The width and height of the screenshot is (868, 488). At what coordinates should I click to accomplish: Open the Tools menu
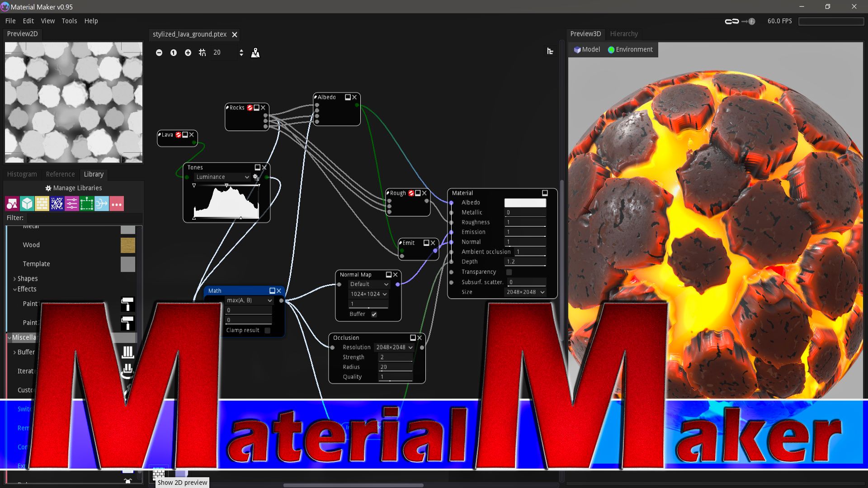coord(69,21)
